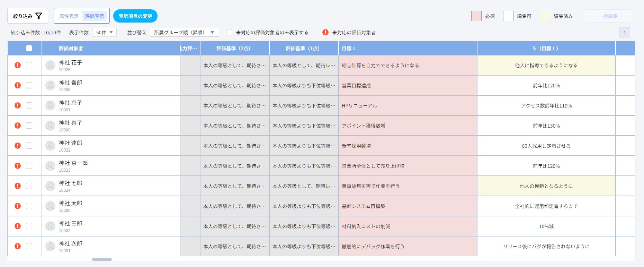644x267 pixels.
Task: Switch to 評価表示 tab
Action: point(95,16)
